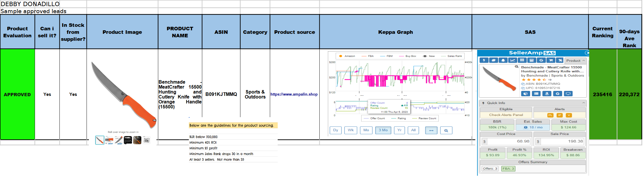This screenshot has height=183, width=644.
Task: Click the calculator icon in SellerAmp
Action: tap(532, 60)
